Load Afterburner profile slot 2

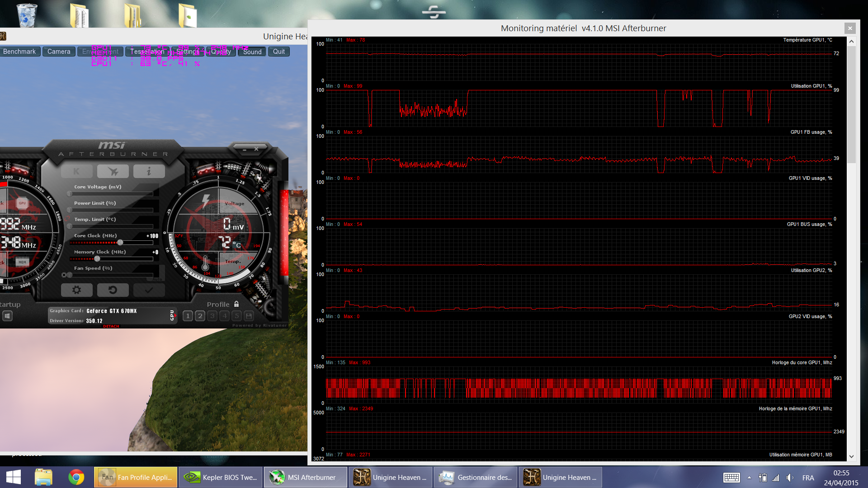[x=200, y=316]
